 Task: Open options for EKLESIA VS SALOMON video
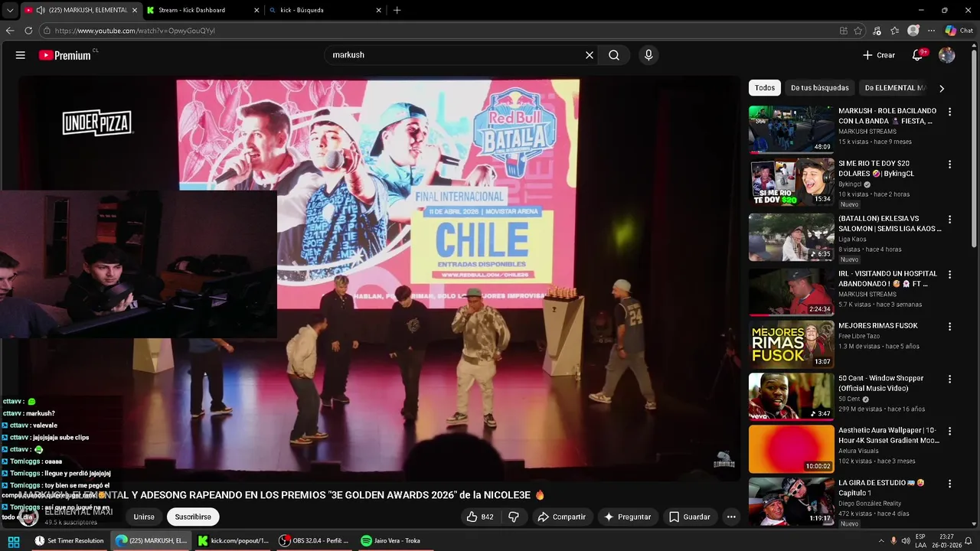(x=949, y=219)
